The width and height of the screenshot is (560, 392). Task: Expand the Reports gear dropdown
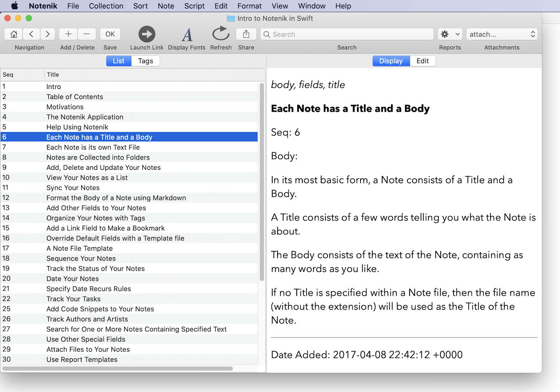[450, 34]
